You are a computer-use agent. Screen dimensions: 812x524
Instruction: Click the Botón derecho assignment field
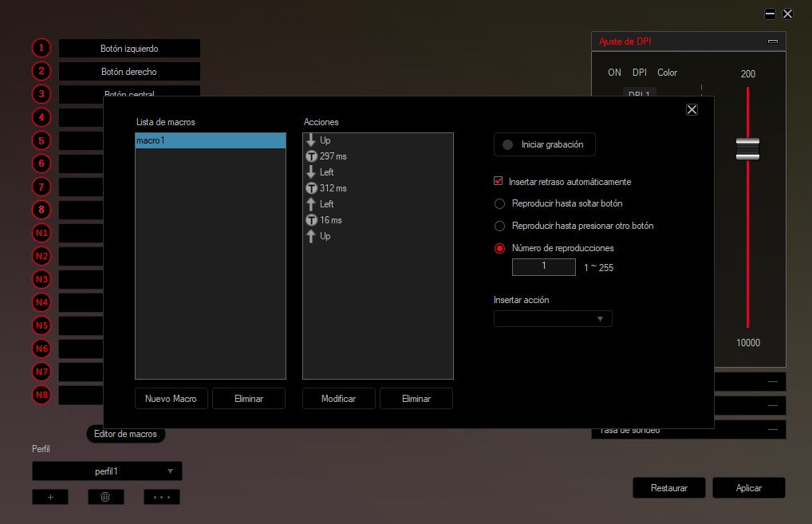(129, 72)
